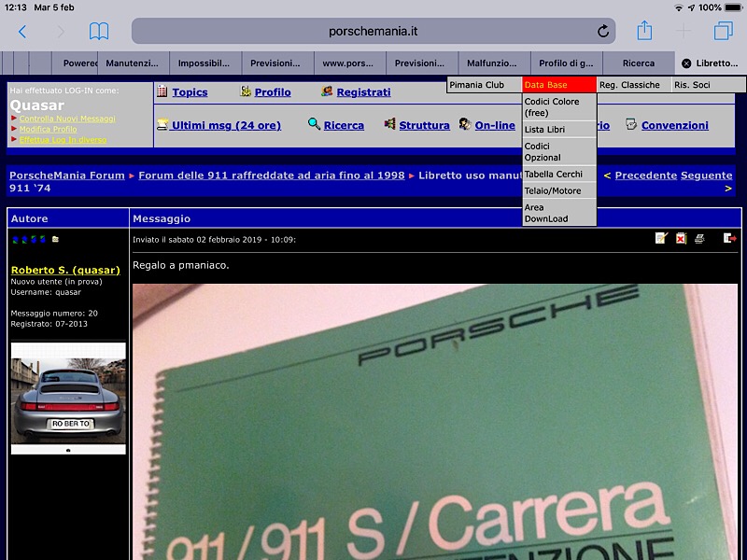Screen dimensions: 747x560
Task: Click the small folder icon above Roberto S.
Action: click(55, 239)
